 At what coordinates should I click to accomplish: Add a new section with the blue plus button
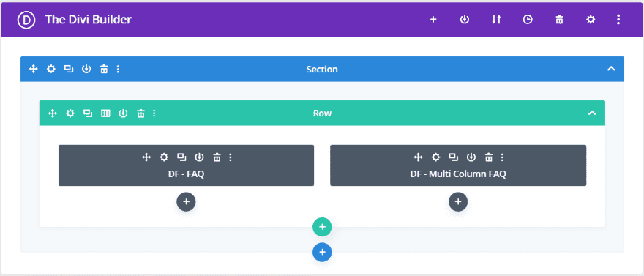[x=322, y=252]
